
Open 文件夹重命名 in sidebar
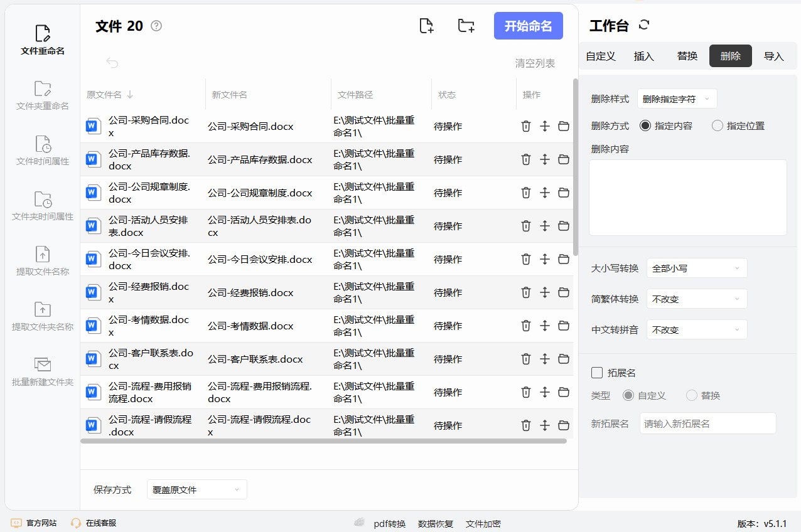click(x=43, y=96)
